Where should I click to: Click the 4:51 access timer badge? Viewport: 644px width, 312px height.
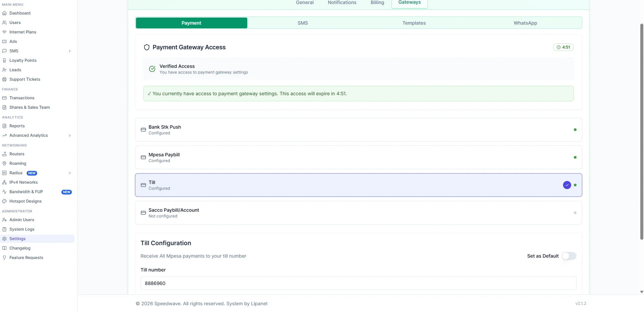[x=563, y=47]
